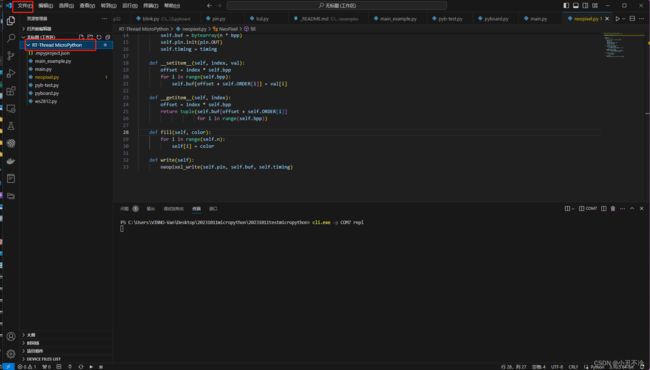Open pyb-test.py in the explorer
The width and height of the screenshot is (650, 370).
tap(66, 85)
